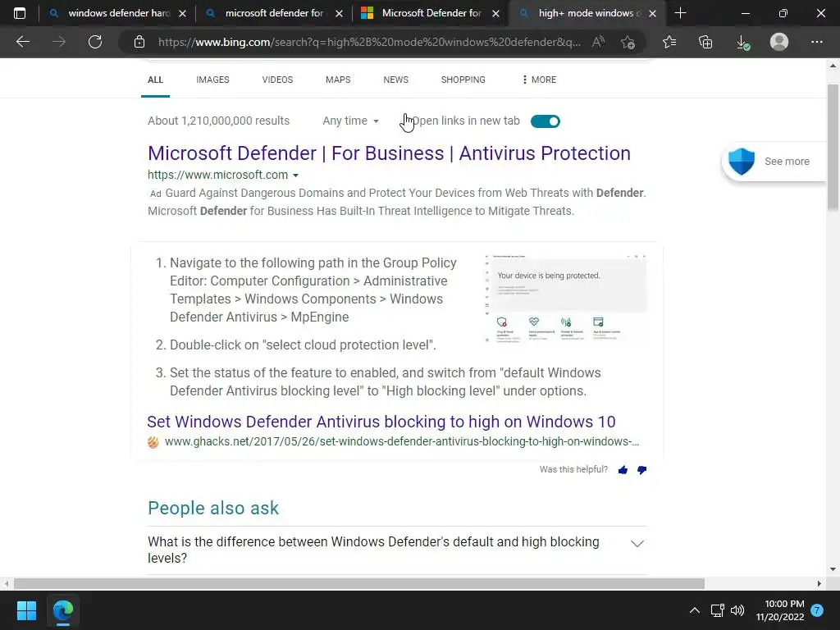
Task: Click the forward navigation arrow
Action: tap(59, 42)
